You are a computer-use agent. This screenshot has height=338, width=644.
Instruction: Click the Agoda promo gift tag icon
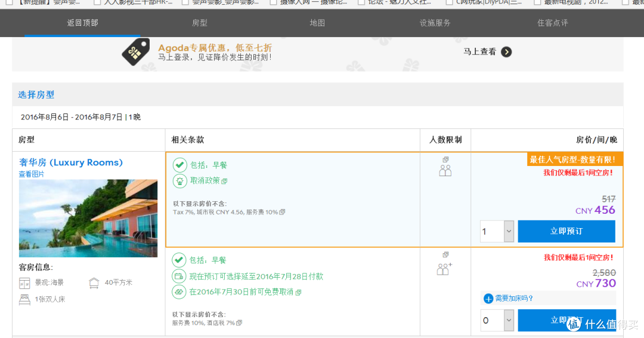coord(136,52)
